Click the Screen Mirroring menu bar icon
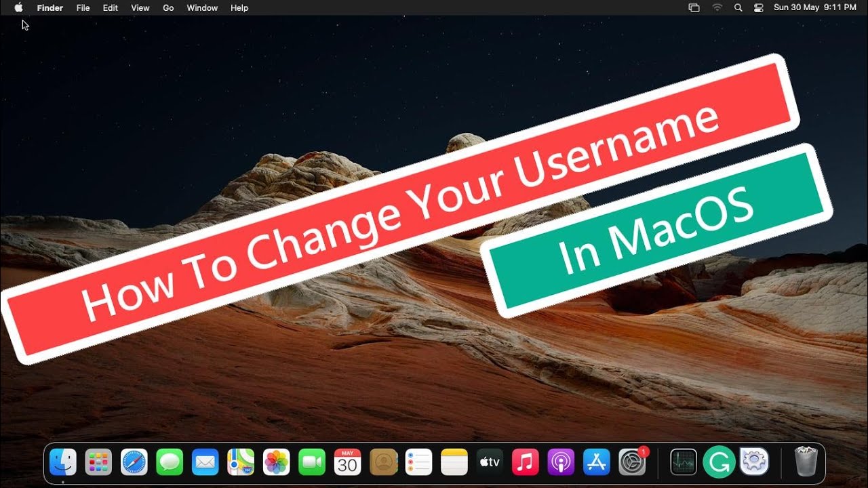The width and height of the screenshot is (868, 488). (x=694, y=7)
